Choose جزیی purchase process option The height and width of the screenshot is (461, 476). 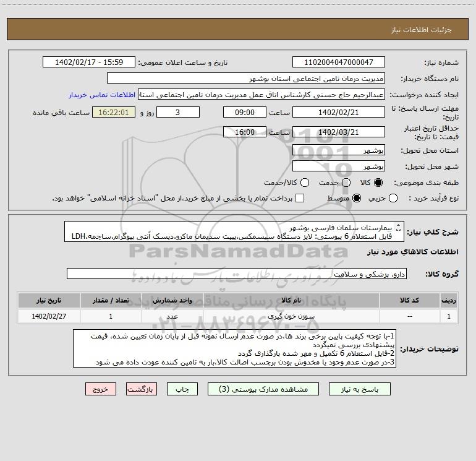(x=393, y=198)
